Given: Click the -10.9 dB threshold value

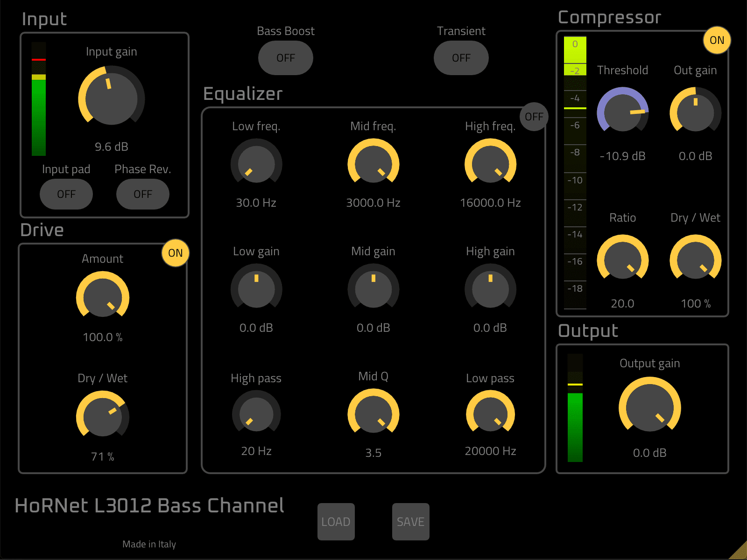Looking at the screenshot, I should (x=623, y=156).
